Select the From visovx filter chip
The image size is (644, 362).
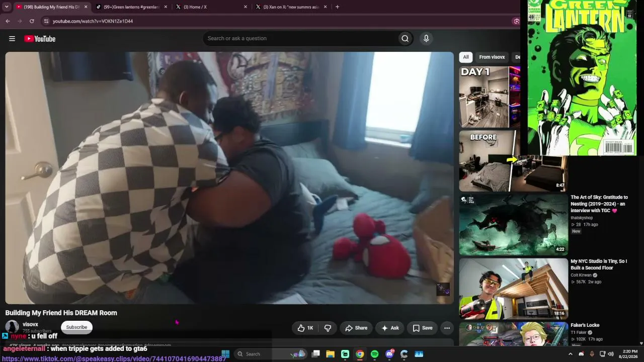[x=492, y=57]
